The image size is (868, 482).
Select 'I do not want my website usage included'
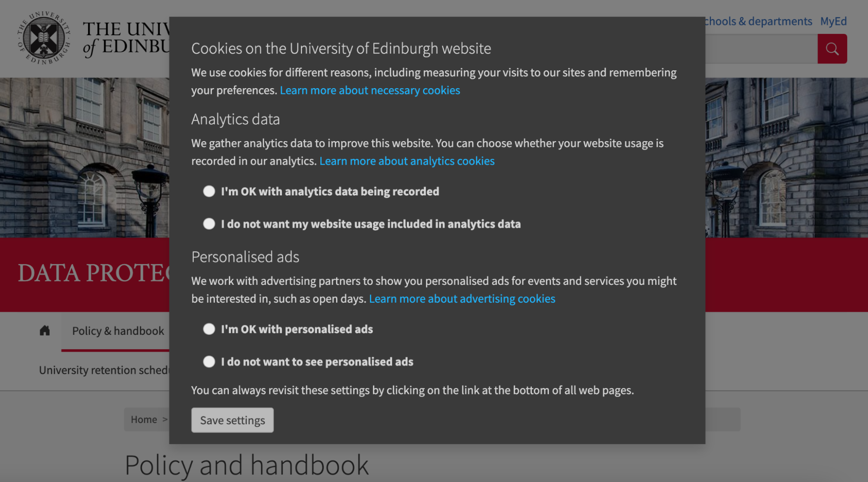[209, 224]
